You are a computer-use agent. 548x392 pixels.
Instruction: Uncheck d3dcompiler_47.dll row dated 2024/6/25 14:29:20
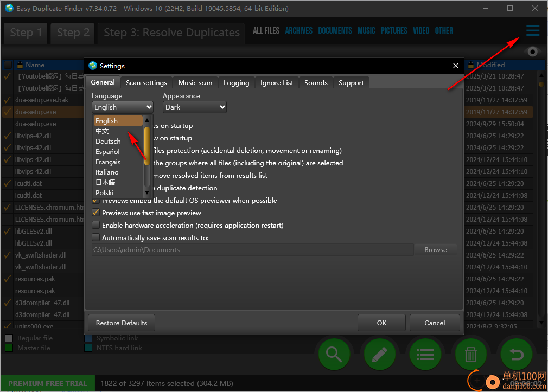coord(8,303)
